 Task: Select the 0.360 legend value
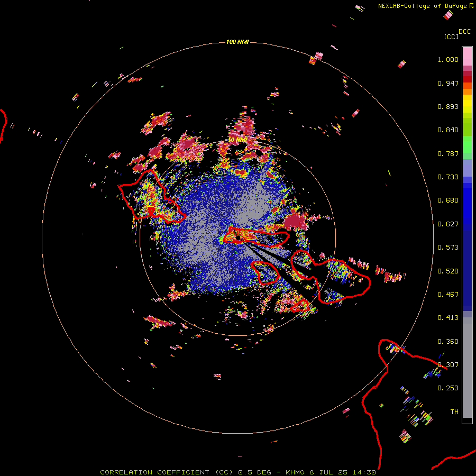[x=448, y=342]
